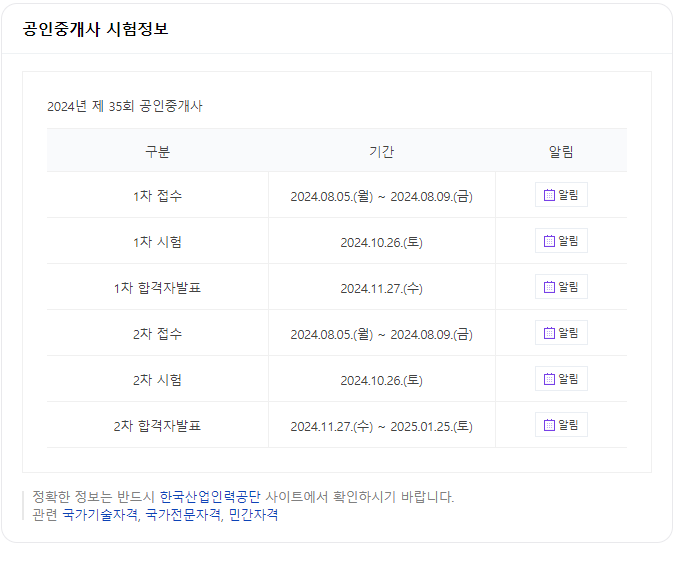
Task: Click the 공인중개사 시험정보 heading
Action: point(95,29)
